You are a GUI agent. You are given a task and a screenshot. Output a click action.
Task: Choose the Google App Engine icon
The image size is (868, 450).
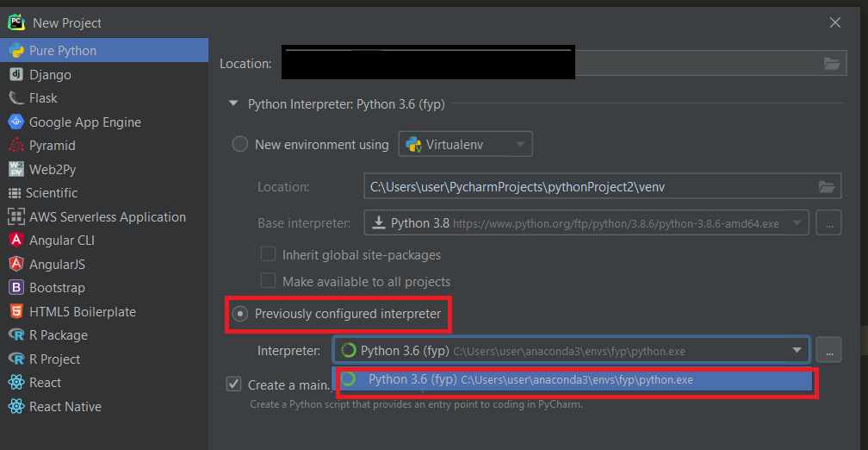(x=15, y=122)
